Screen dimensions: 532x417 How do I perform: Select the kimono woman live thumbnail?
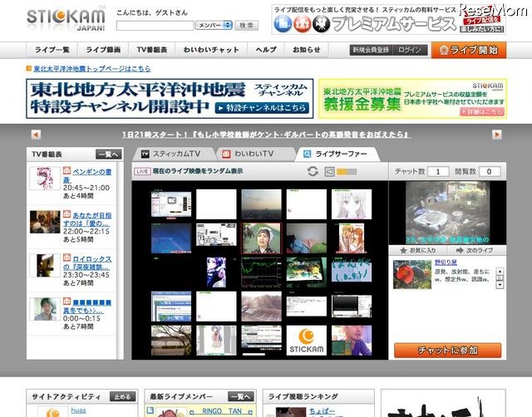point(261,238)
